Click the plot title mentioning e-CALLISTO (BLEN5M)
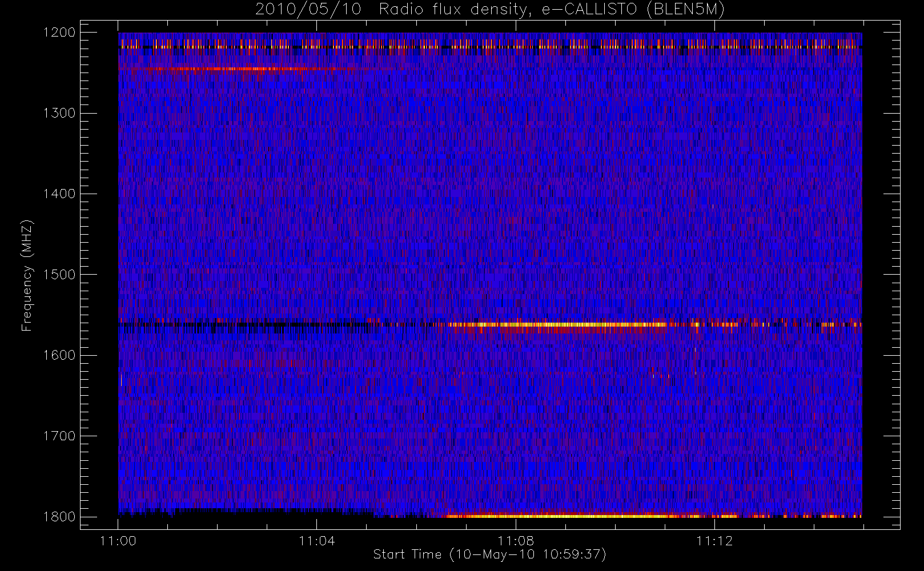 pos(490,10)
